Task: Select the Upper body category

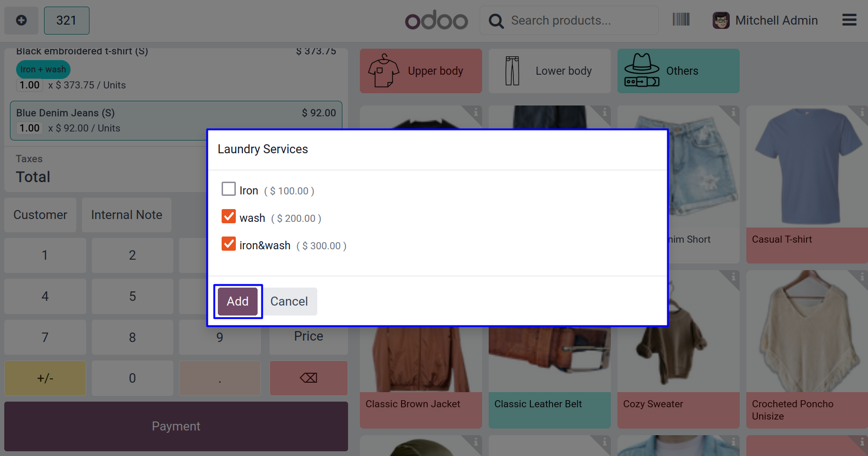Action: [x=421, y=71]
